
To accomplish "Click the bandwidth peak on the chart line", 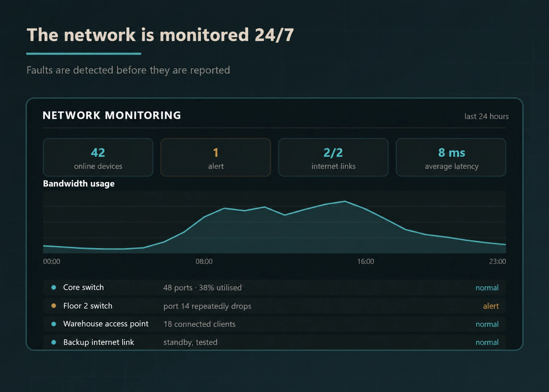I will click(345, 201).
